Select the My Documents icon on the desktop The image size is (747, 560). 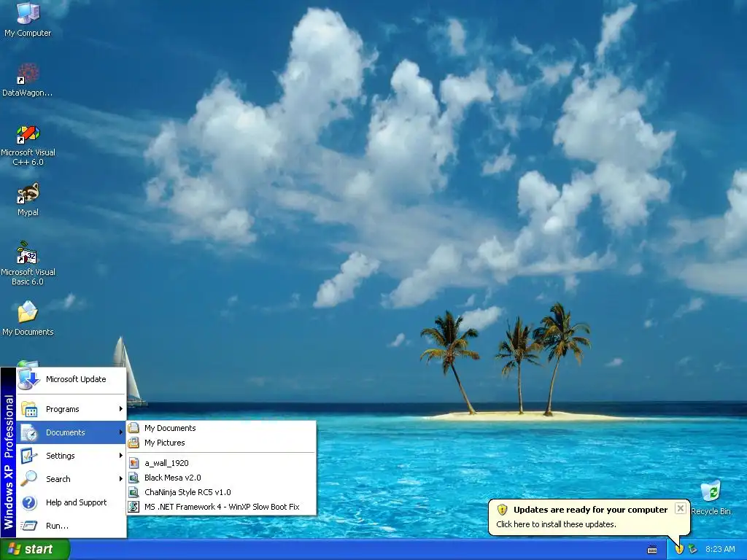[28, 318]
